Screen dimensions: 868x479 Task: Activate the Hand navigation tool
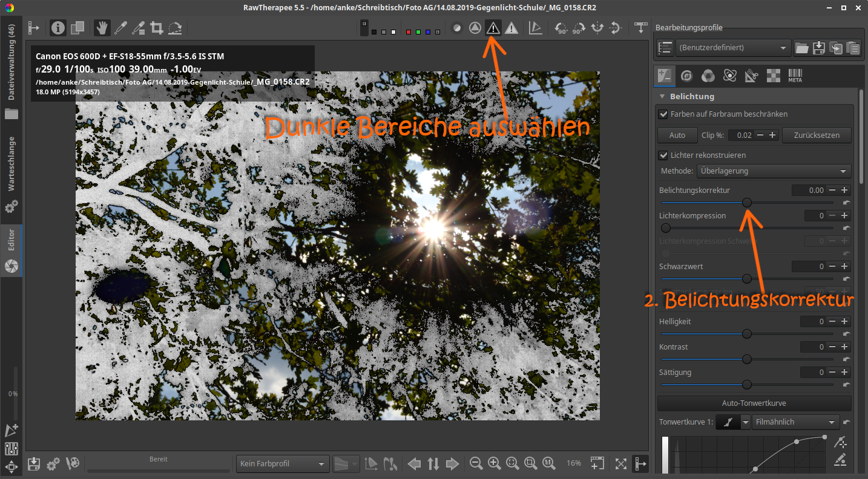(x=102, y=28)
